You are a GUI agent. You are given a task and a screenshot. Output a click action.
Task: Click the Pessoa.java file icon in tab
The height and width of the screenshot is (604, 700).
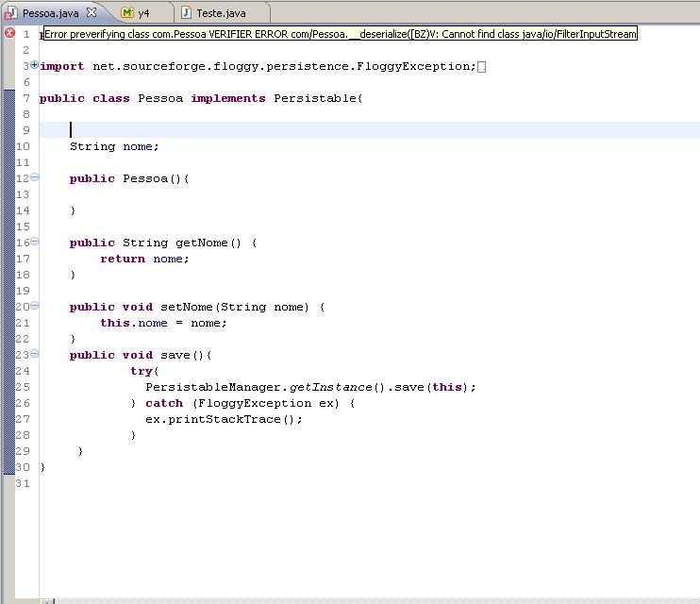[10, 14]
